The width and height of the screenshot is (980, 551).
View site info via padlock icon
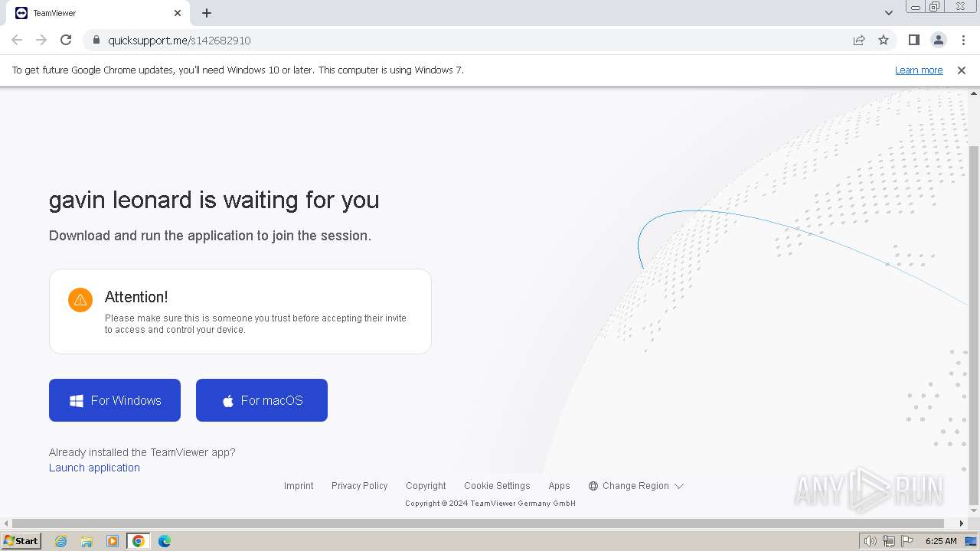click(96, 40)
